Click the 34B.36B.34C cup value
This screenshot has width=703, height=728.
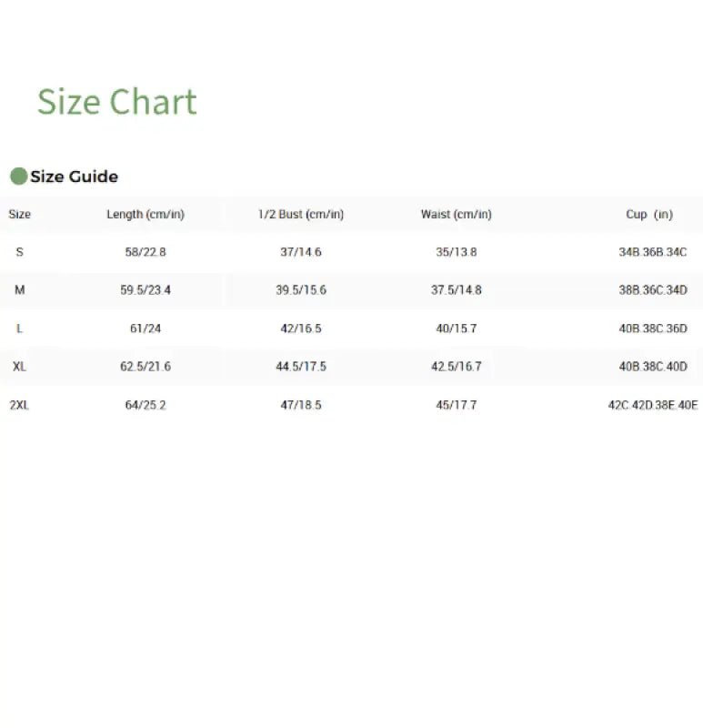652,252
